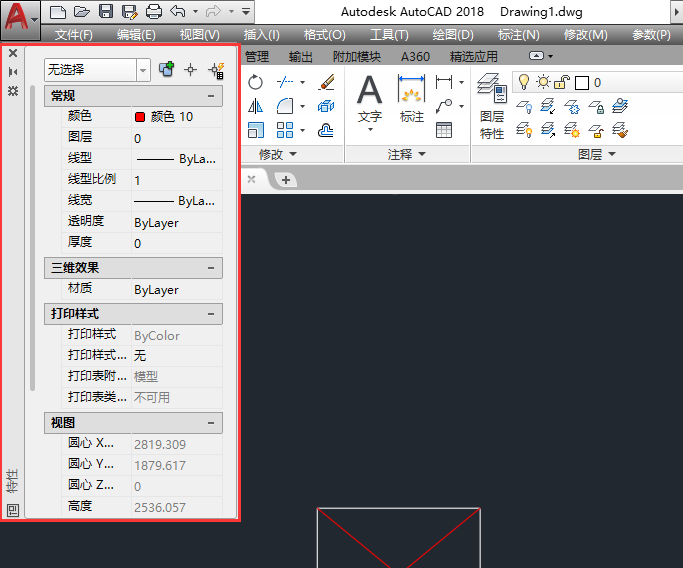Open the 编辑(E) menu
This screenshot has width=683, height=568.
pyautogui.click(x=136, y=34)
